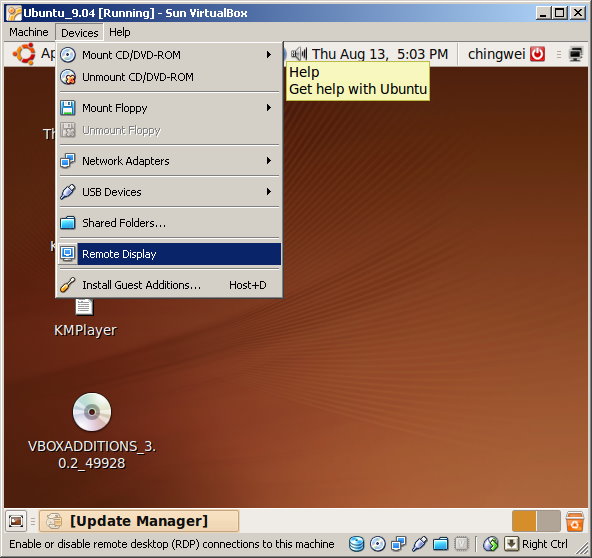Open the Machine menu
This screenshot has height=558, width=592.
click(x=29, y=32)
